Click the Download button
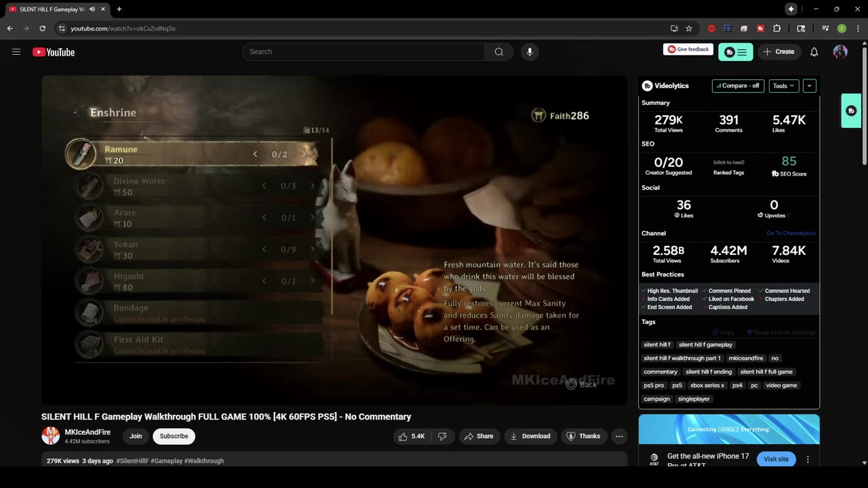This screenshot has width=868, height=488. click(530, 436)
